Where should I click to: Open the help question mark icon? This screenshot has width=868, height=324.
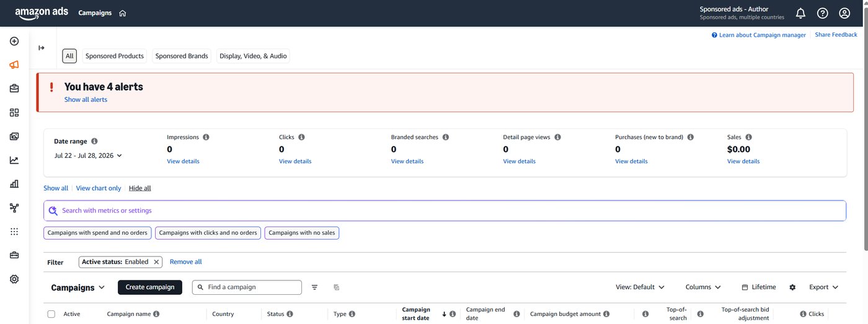[822, 13]
